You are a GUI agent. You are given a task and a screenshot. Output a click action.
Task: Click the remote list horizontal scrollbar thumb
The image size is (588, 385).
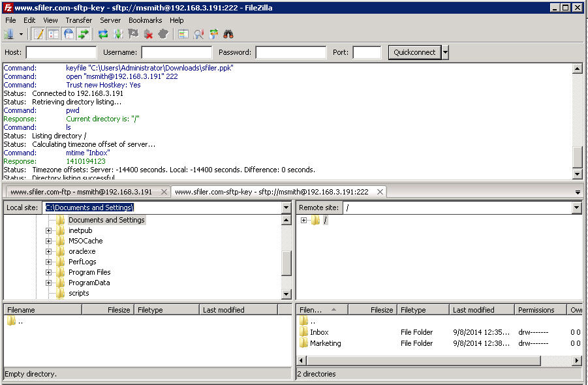coord(424,361)
